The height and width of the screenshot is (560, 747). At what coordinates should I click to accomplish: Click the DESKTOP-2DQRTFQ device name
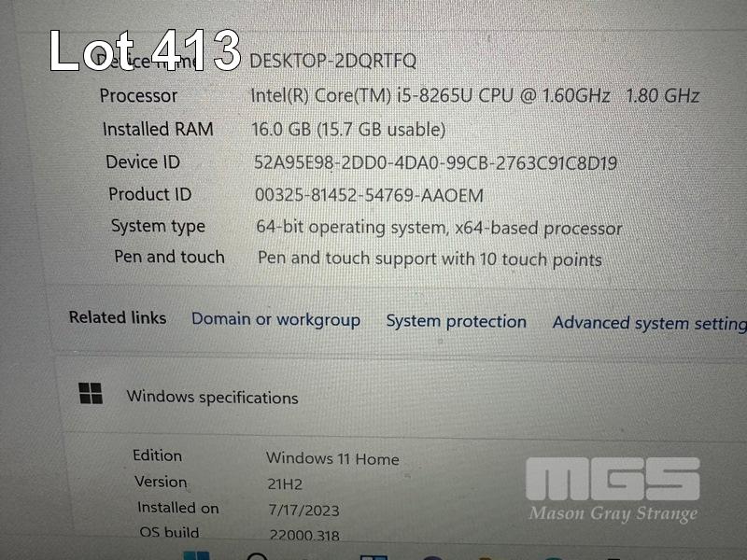click(x=333, y=61)
